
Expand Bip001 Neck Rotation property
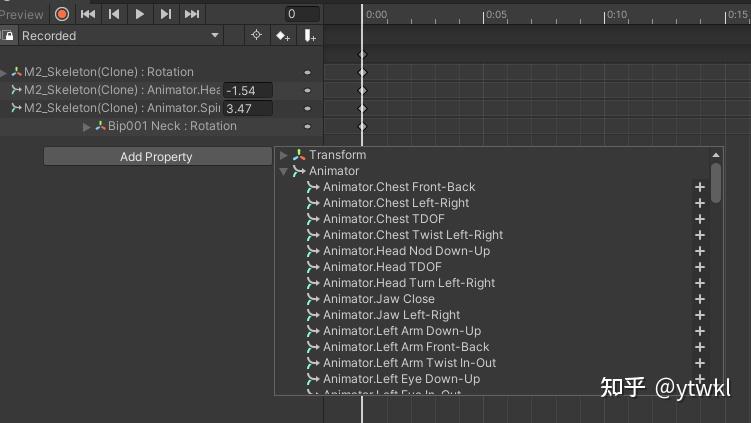87,127
